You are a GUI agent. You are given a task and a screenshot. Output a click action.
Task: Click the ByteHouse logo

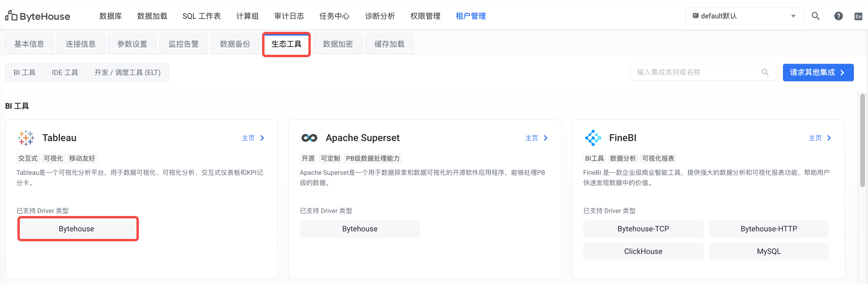[37, 16]
